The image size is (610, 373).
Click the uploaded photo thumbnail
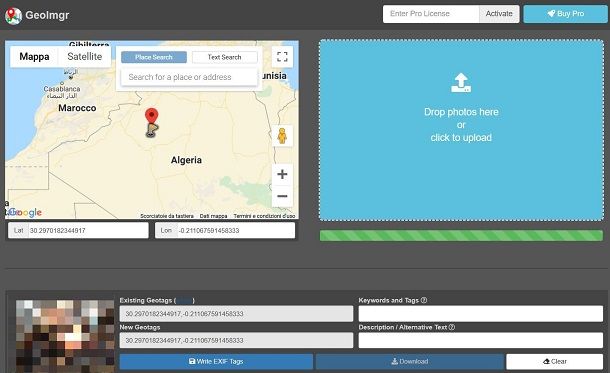pyautogui.click(x=65, y=336)
